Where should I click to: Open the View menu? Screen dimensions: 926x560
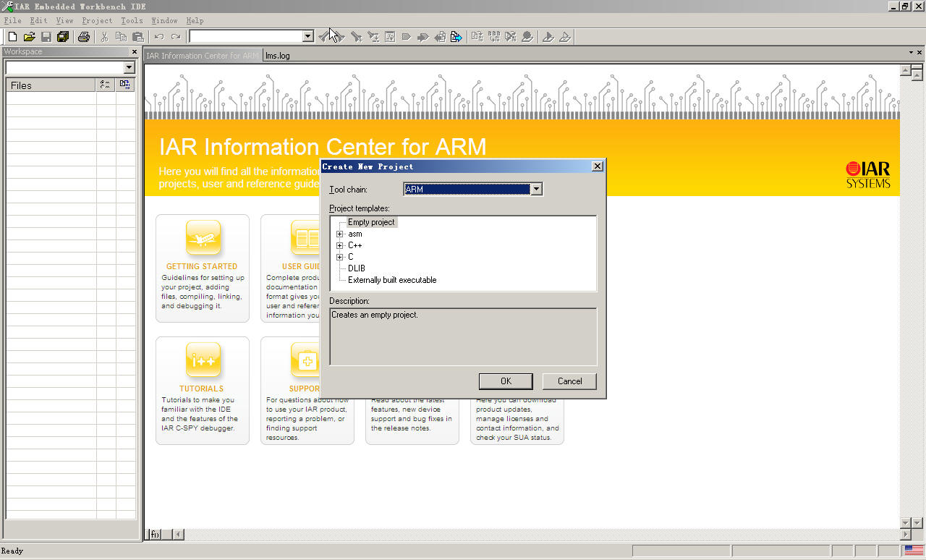click(64, 20)
